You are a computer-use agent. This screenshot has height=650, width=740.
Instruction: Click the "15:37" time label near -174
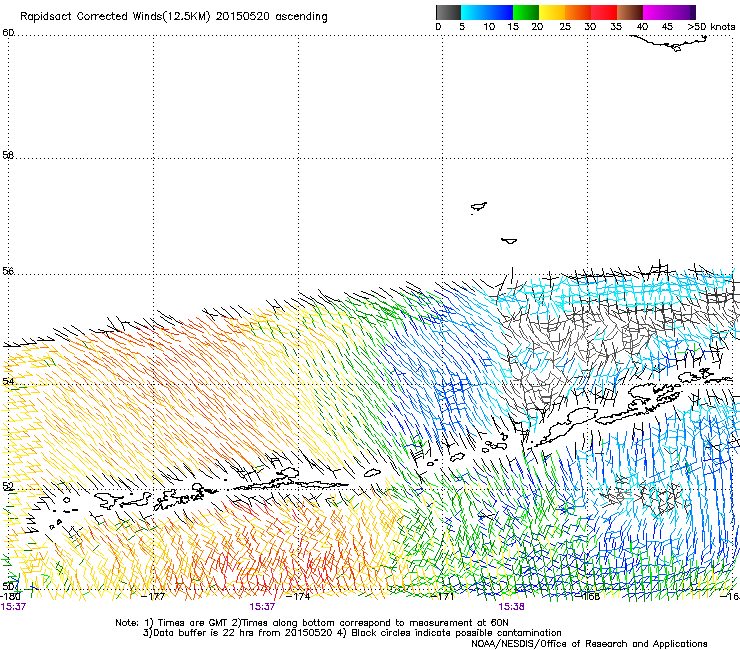pos(262,607)
